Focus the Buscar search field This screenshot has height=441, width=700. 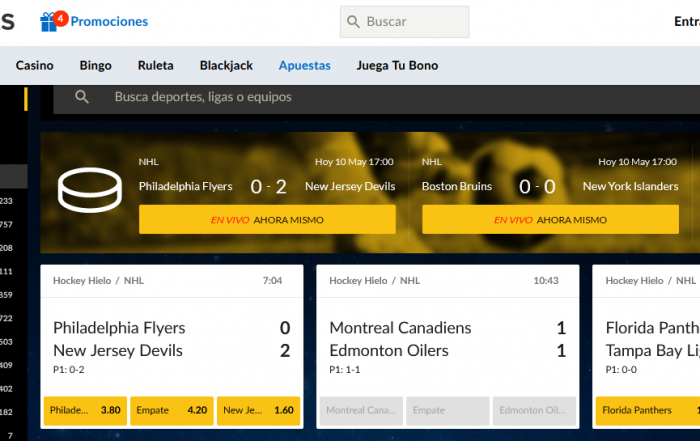404,21
